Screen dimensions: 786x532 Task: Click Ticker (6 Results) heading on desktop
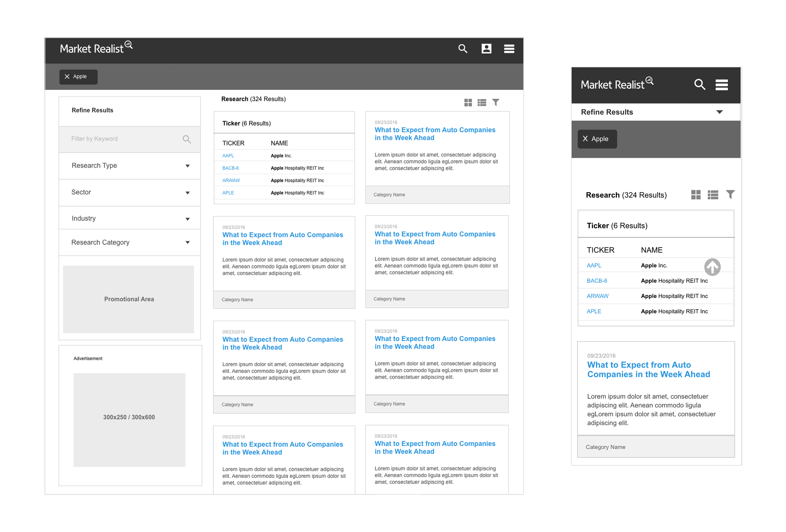pyautogui.click(x=247, y=123)
